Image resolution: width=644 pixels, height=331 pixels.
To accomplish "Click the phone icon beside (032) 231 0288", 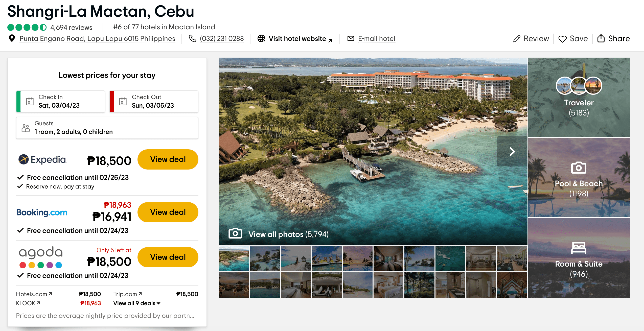I will pyautogui.click(x=193, y=39).
